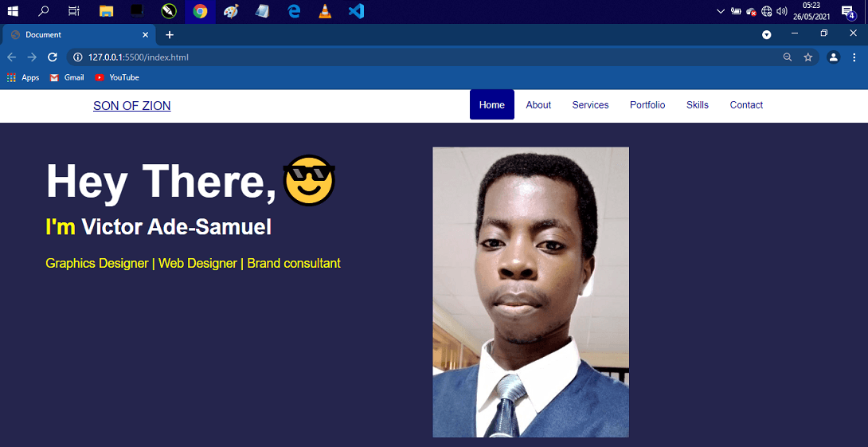Launch Visual Studio Code from the taskbar
Image resolution: width=868 pixels, height=447 pixels.
pos(356,11)
